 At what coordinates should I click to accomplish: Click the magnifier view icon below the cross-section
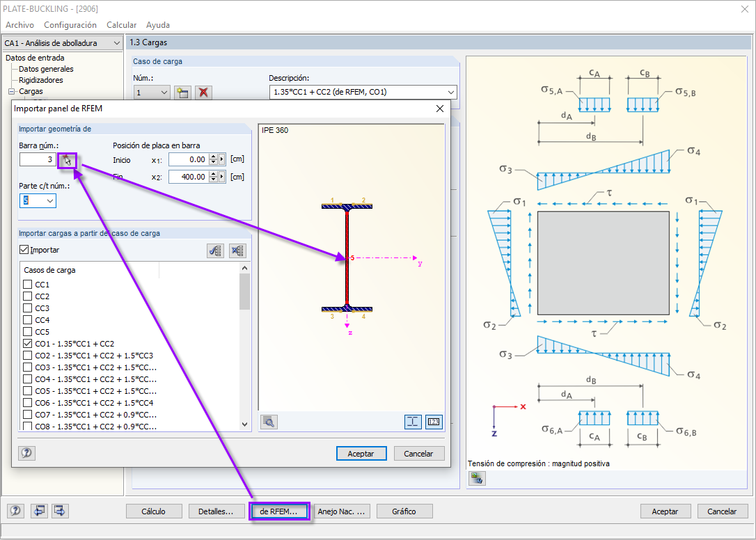tap(269, 422)
